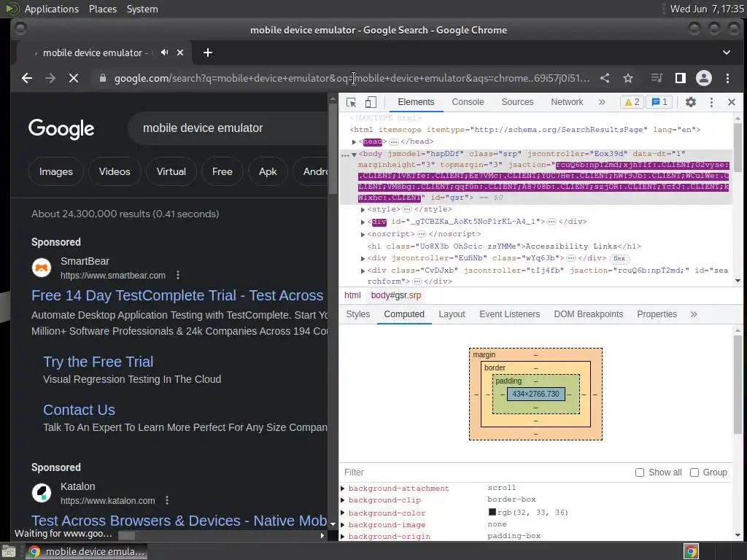Click the site lock icon
The image size is (747, 560).
(102, 78)
